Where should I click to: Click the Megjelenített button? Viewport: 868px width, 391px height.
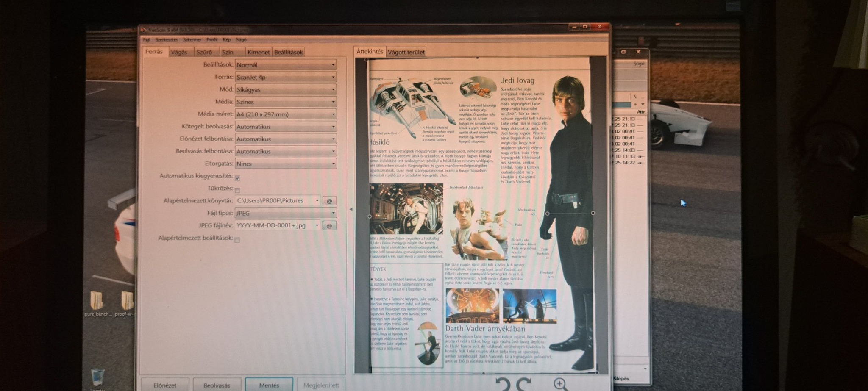[321, 385]
